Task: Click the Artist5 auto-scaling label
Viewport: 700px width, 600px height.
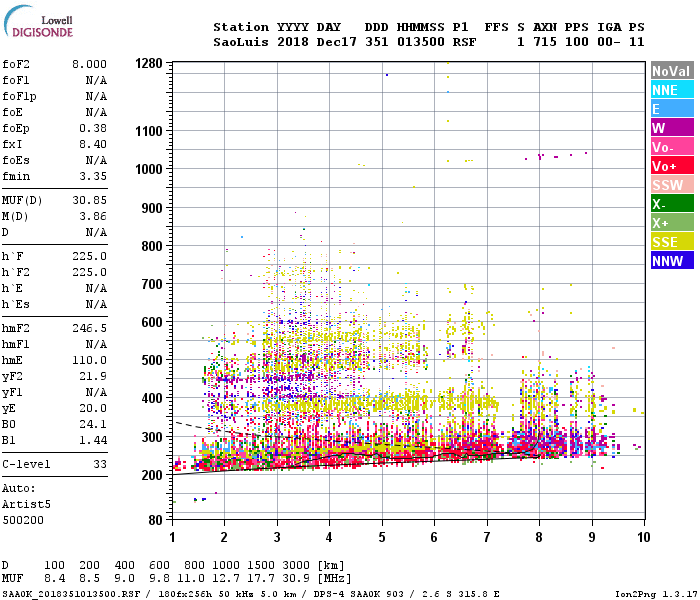Action: click(26, 504)
